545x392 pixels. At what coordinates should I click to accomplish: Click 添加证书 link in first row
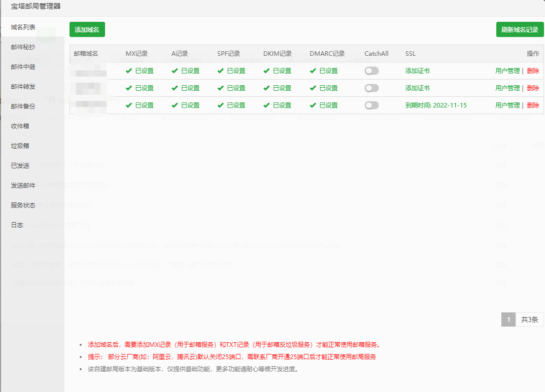[417, 71]
